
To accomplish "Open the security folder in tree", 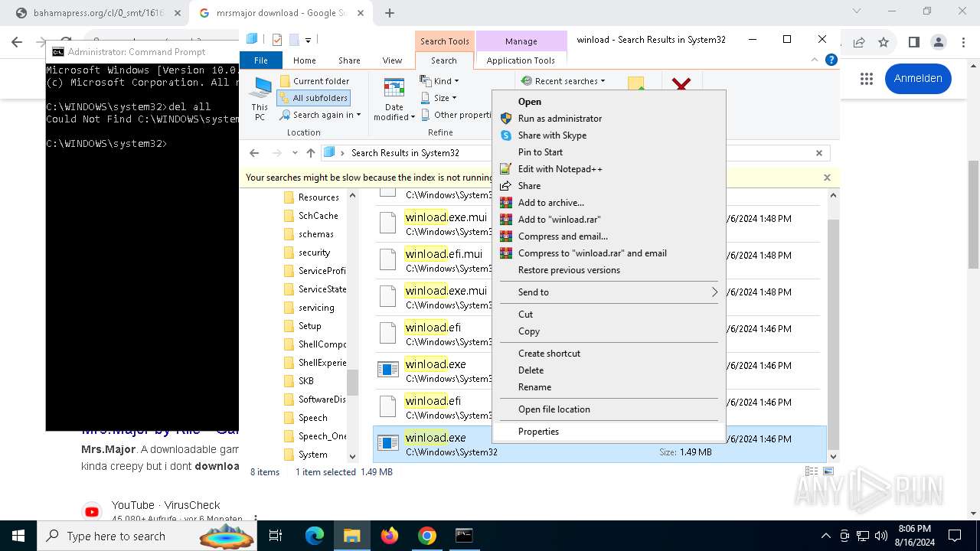I will [x=314, y=253].
